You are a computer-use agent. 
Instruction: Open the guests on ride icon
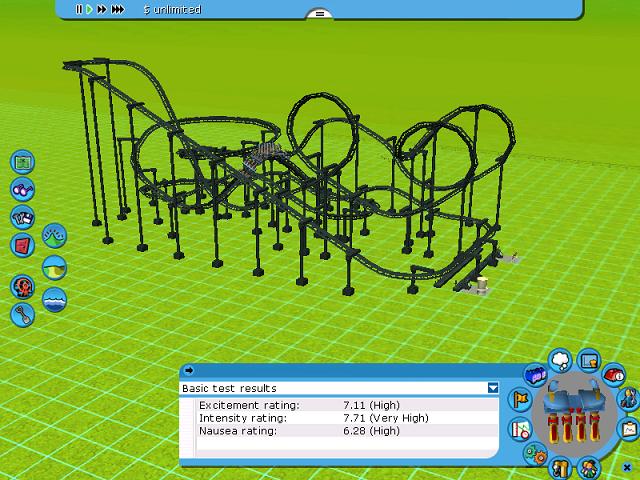pyautogui.click(x=589, y=468)
